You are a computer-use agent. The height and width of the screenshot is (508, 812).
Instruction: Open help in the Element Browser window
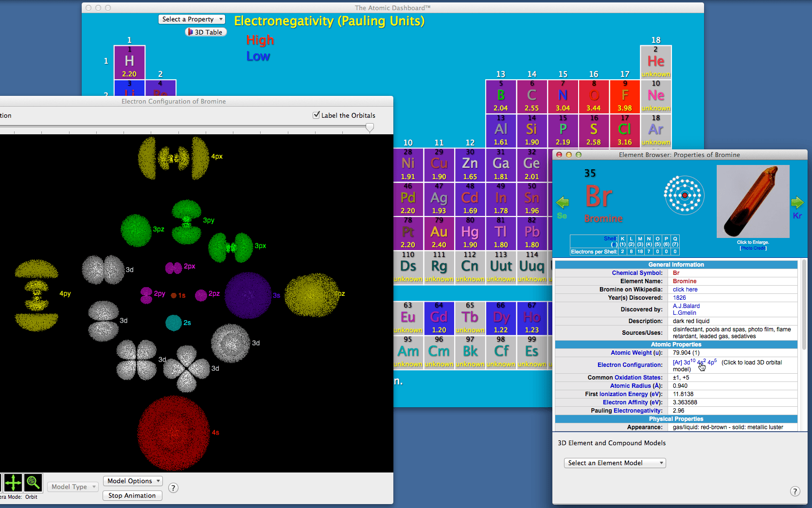795,491
